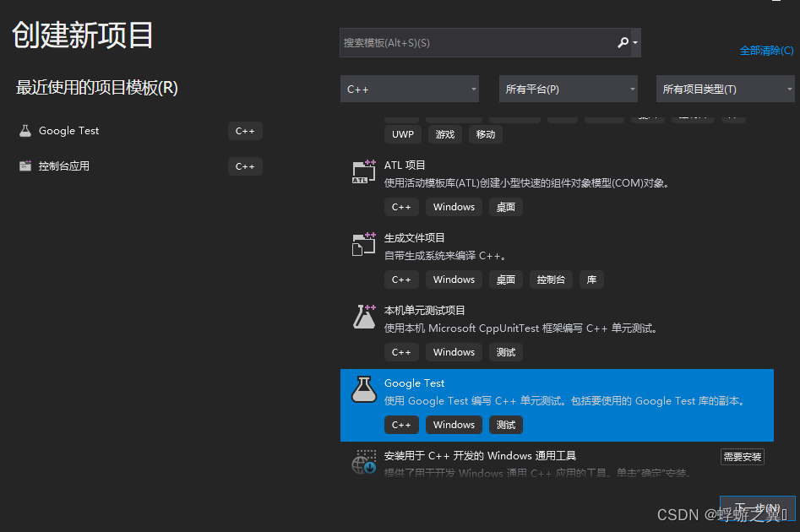800x532 pixels.
Task: Click the download icon for Windows 通用工具 installer
Action: 363,463
